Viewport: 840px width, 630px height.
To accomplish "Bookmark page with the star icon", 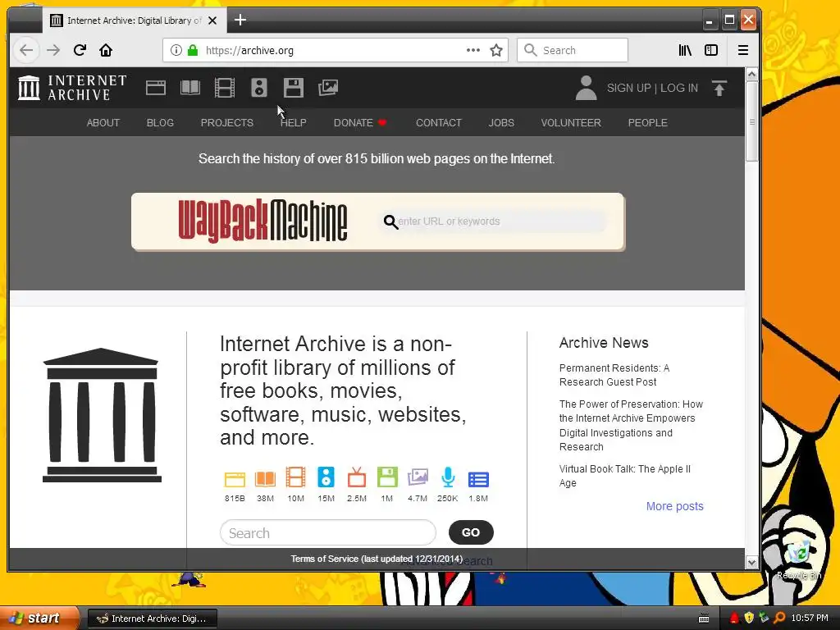I will coord(496,50).
